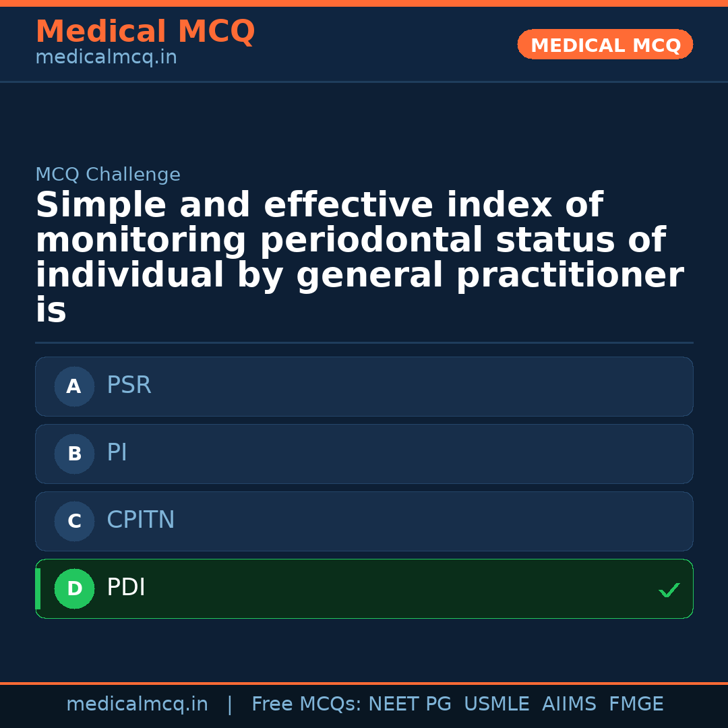Click the green D circle badge
Viewport: 728px width, 728px height.
(74, 588)
